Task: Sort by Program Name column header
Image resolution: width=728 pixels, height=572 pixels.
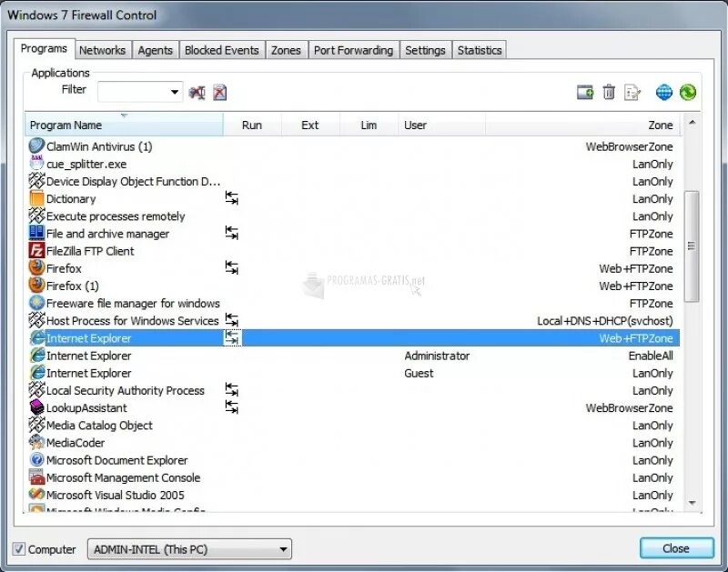Action: click(x=124, y=125)
